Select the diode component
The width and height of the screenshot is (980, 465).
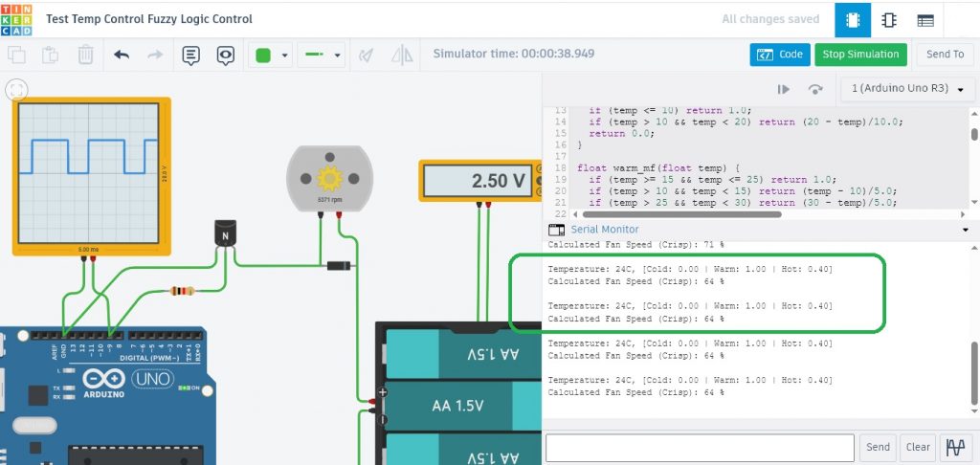click(x=338, y=266)
